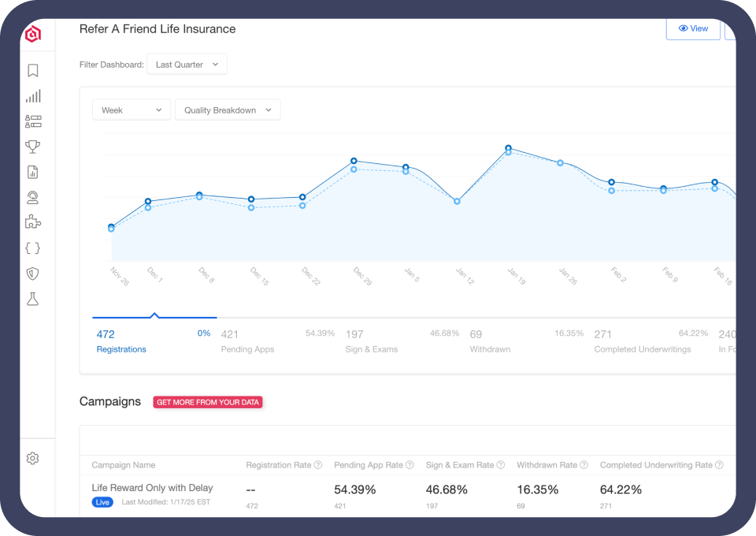This screenshot has width=756, height=536.
Task: Open the bookmark icon in sidebar
Action: tap(33, 70)
